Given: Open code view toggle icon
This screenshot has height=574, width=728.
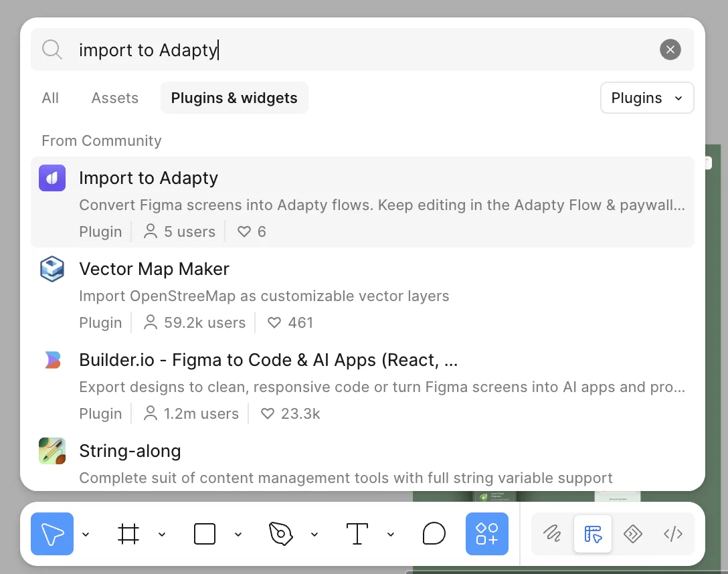Looking at the screenshot, I should [673, 534].
